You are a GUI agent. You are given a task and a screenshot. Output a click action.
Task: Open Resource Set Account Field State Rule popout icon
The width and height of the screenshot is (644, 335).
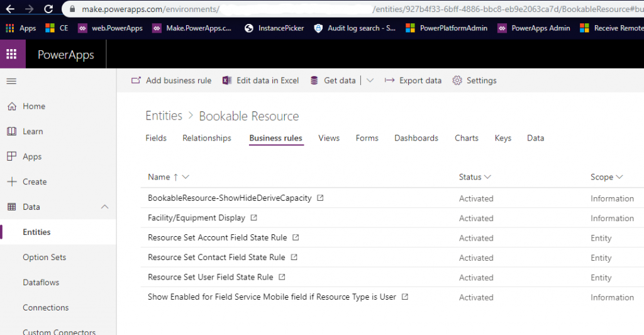point(296,237)
